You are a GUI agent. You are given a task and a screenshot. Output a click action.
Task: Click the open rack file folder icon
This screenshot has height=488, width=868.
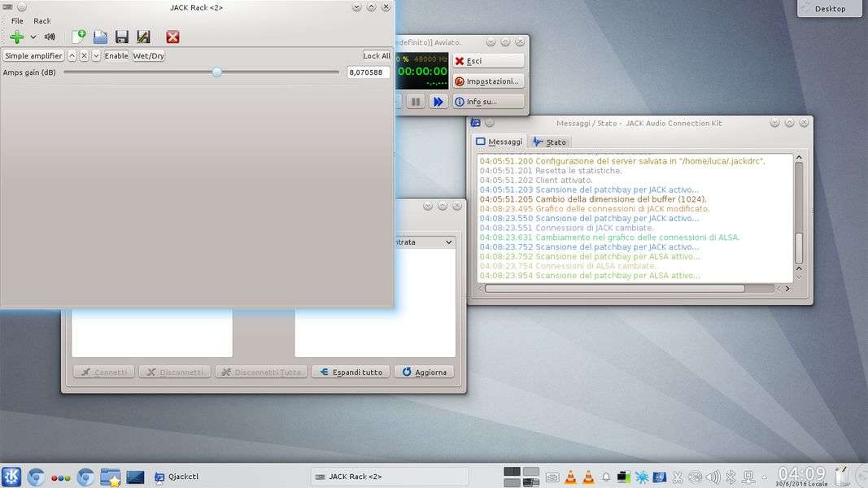pyautogui.click(x=100, y=37)
